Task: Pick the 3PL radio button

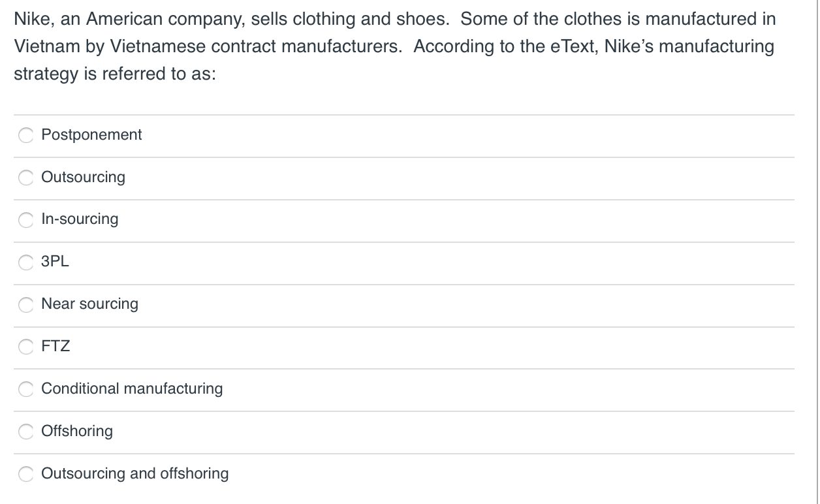Action: 25,263
